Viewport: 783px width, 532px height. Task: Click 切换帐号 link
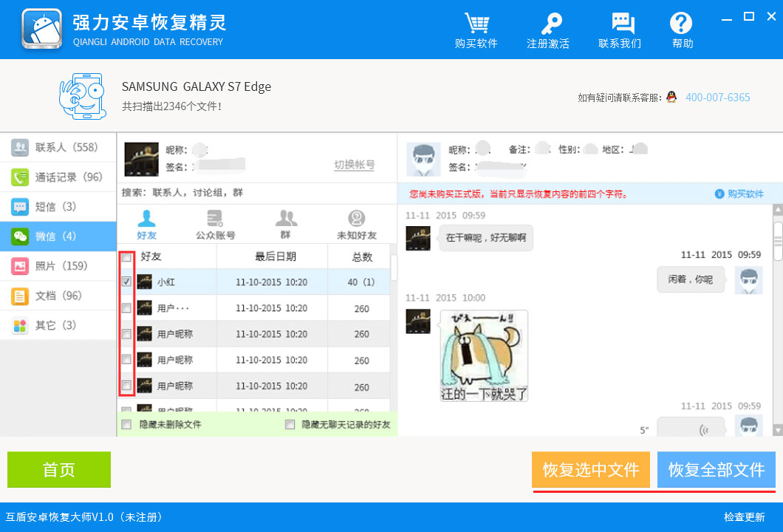(x=354, y=165)
